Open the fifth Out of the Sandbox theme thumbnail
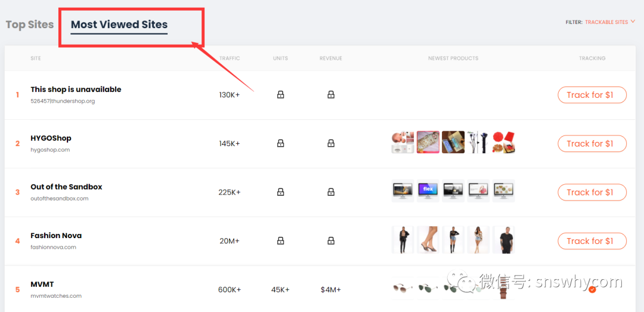Viewport: 644px width, 312px height. [503, 191]
